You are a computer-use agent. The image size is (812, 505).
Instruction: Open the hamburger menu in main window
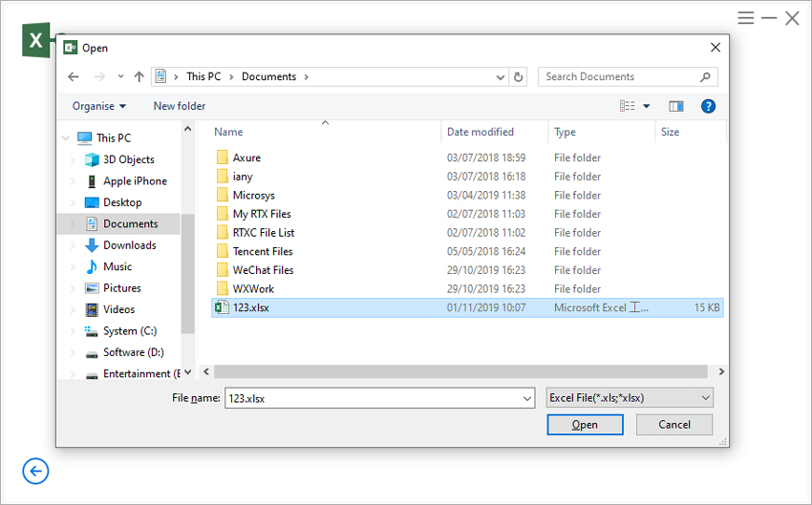746,18
